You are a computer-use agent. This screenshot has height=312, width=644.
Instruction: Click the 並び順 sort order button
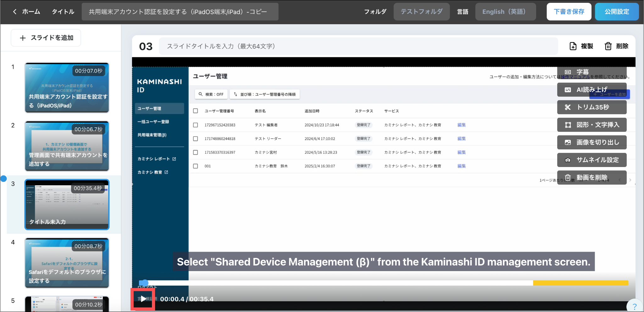[x=265, y=94]
